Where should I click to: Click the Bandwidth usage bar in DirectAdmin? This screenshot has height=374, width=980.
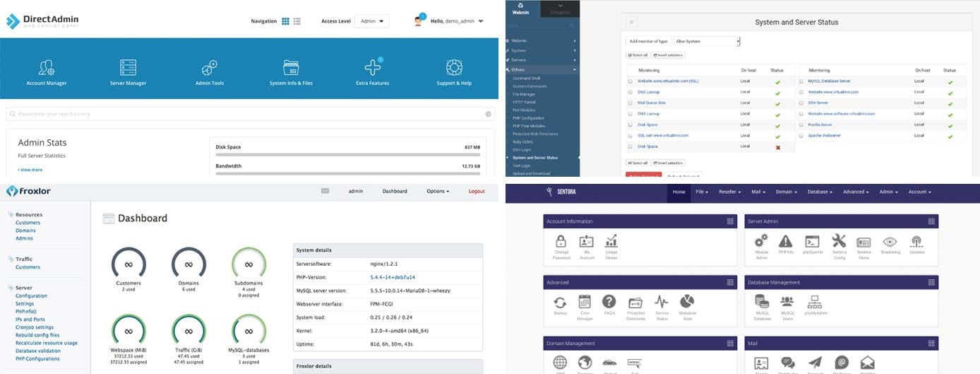pos(348,173)
